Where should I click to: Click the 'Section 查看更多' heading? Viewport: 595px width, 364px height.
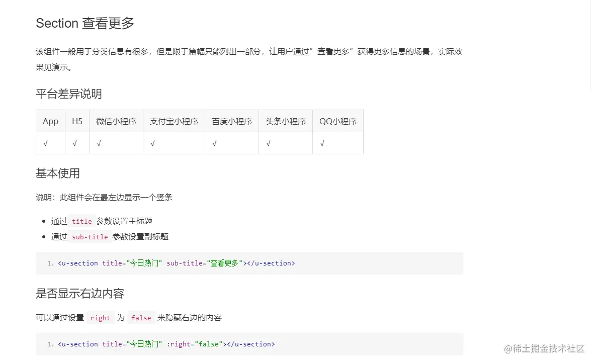85,23
